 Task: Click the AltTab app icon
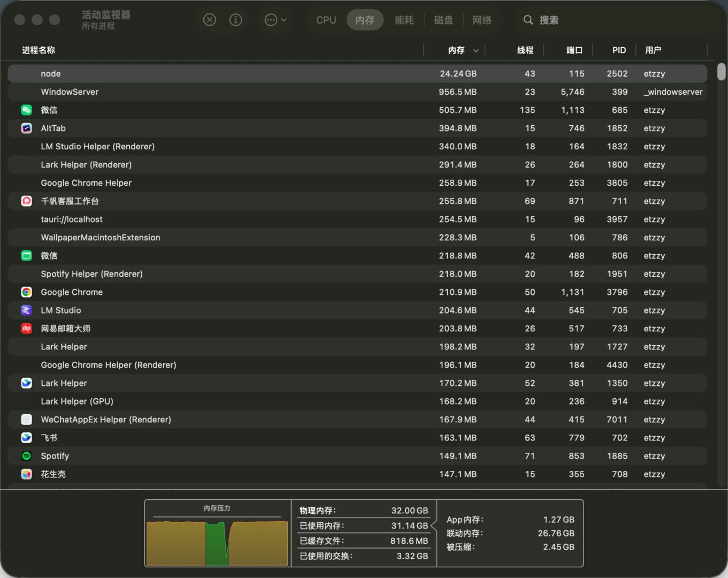(27, 128)
